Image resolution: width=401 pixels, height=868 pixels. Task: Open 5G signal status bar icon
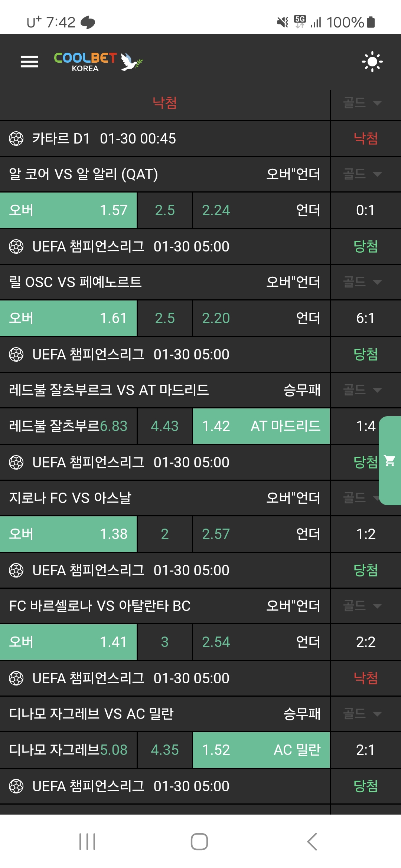(300, 22)
